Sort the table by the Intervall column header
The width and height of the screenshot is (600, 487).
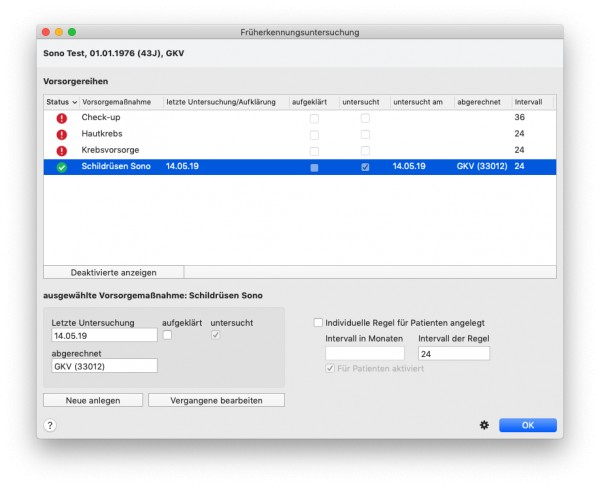528,102
